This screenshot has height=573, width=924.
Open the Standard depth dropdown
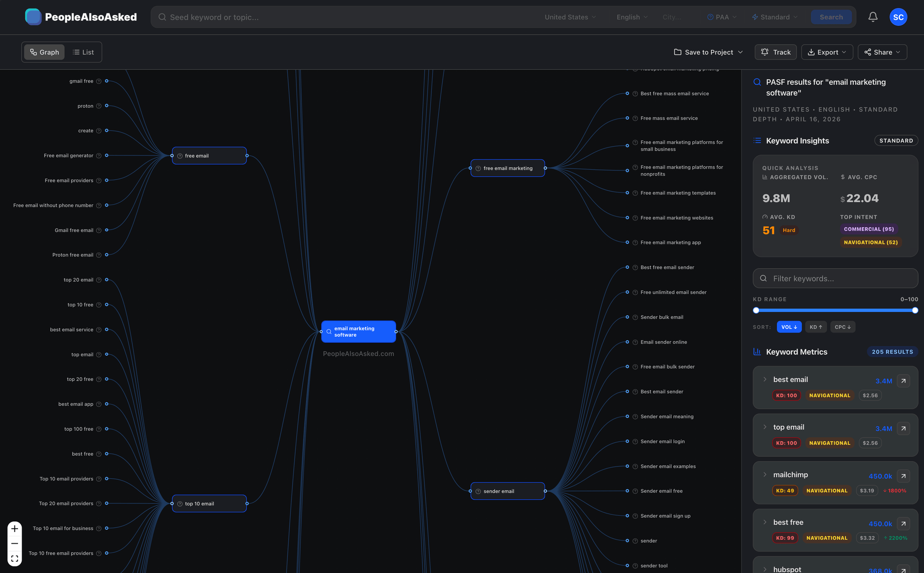coord(775,17)
